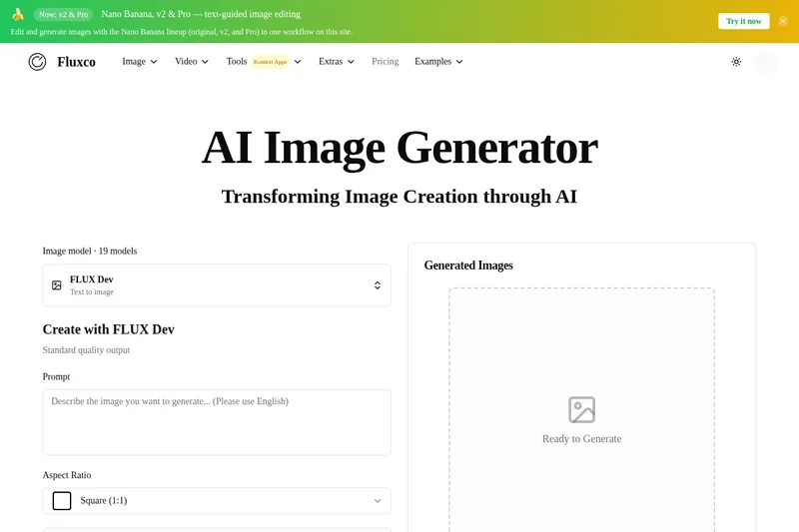Click the Fluxco circular logo icon
Image resolution: width=799 pixels, height=532 pixels.
tap(37, 62)
